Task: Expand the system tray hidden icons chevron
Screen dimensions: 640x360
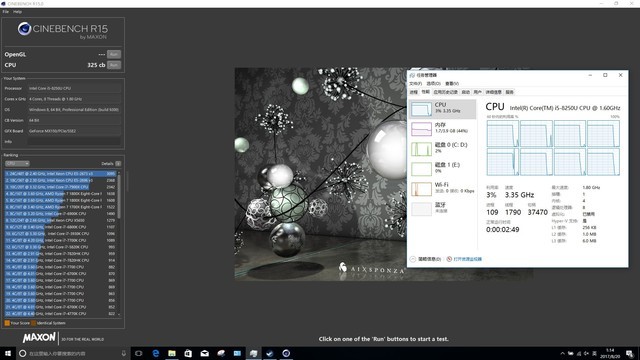Action: click(562, 353)
